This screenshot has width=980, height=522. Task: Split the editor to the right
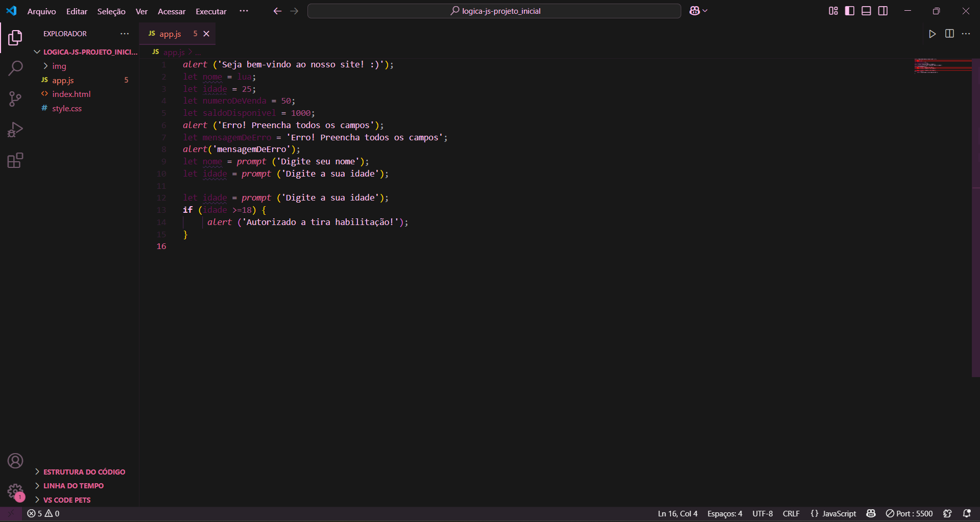click(949, 34)
